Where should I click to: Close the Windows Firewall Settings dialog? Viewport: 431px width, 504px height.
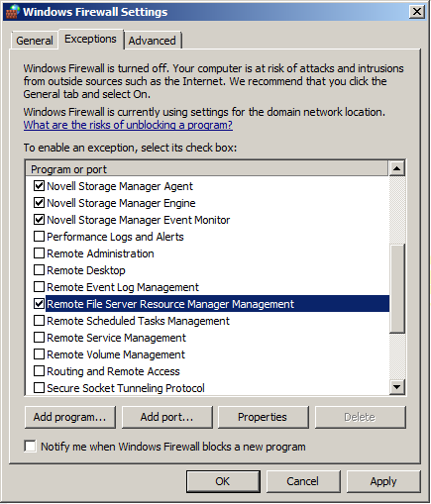[x=417, y=12]
